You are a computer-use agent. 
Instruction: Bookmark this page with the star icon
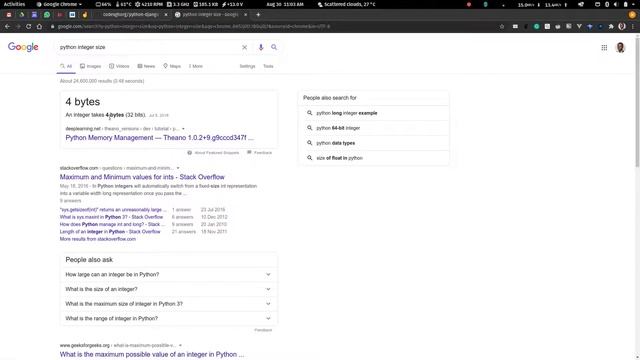(x=502, y=27)
